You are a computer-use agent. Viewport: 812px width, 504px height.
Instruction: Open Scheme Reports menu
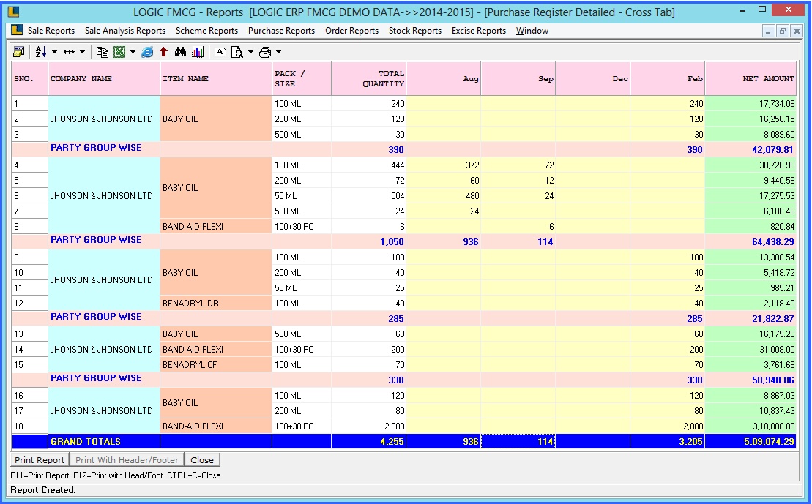tap(206, 31)
